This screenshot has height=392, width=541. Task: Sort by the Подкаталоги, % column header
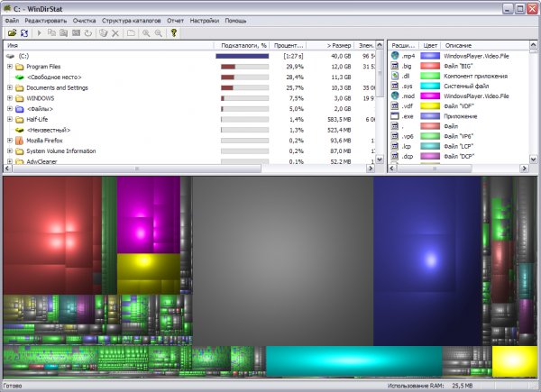click(242, 46)
